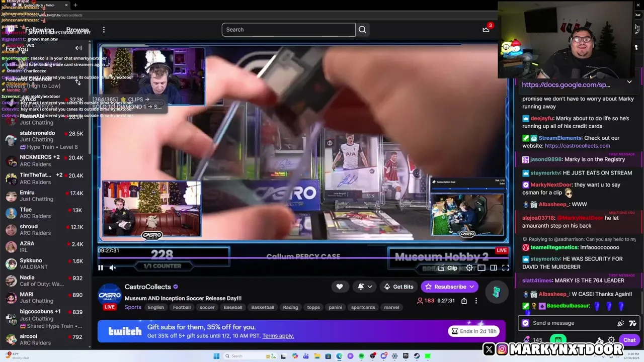Select the Racing tag

click(290, 307)
